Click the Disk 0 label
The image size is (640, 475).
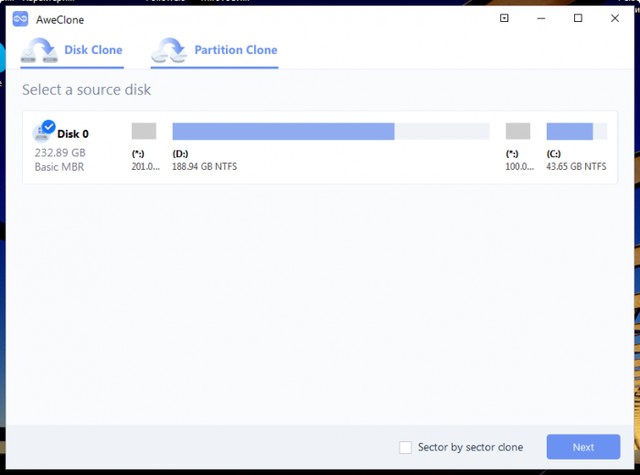pos(73,134)
